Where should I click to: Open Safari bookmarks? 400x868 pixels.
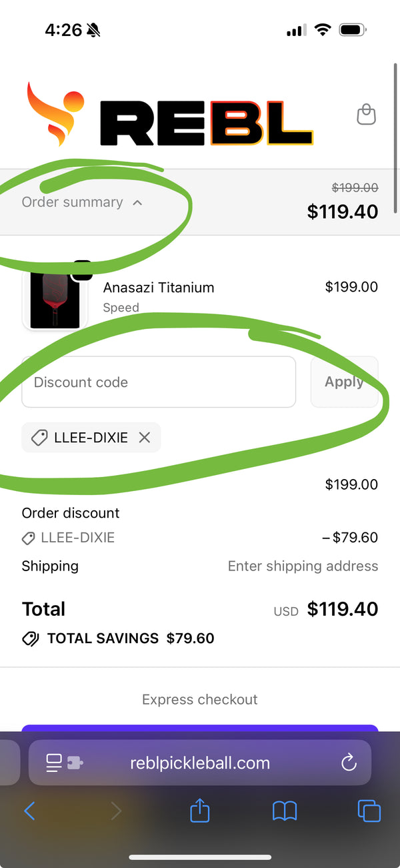(x=285, y=811)
